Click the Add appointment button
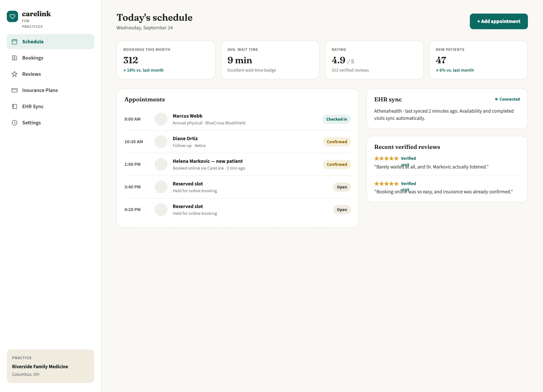Viewport: 543px width, 392px height. point(499,21)
